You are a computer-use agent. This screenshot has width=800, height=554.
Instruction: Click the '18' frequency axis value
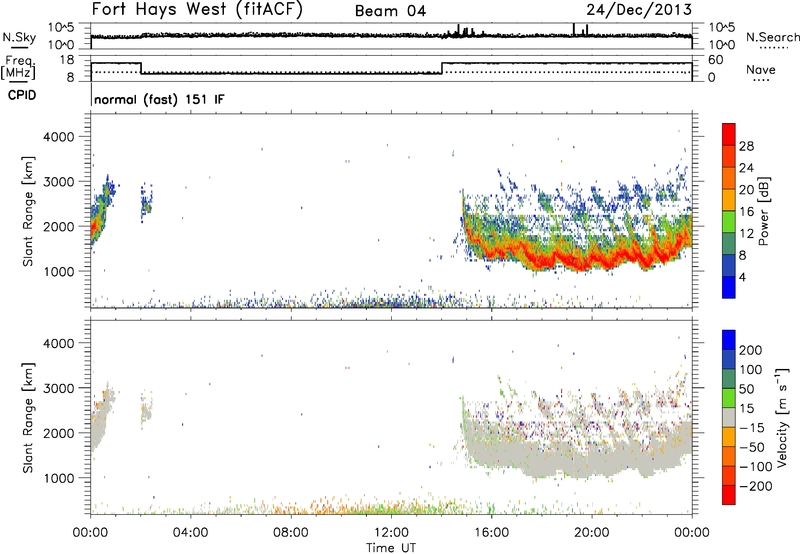click(x=67, y=60)
